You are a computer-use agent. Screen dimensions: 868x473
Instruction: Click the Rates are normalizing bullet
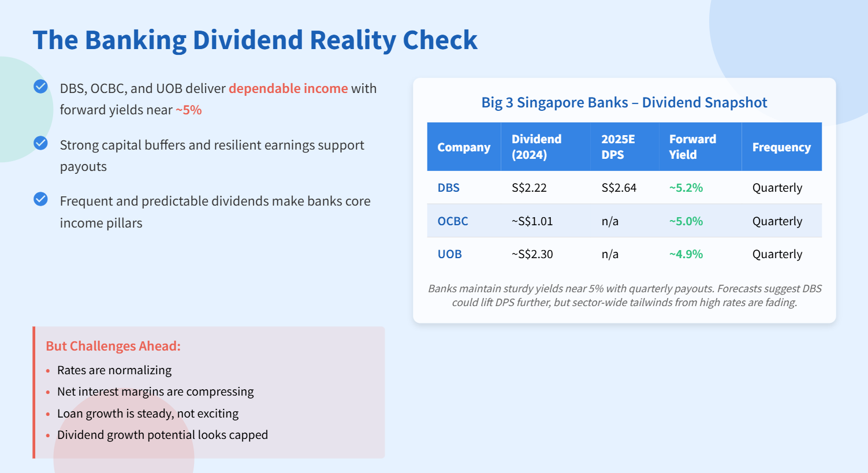click(114, 370)
